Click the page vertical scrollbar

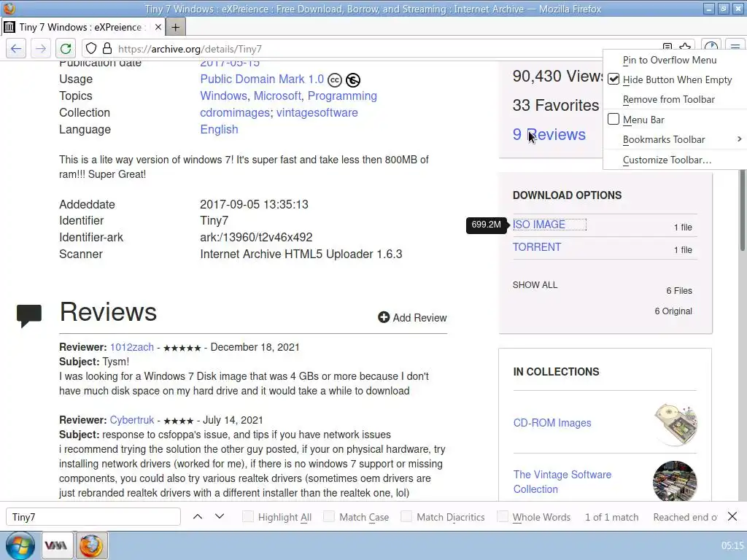click(742, 210)
